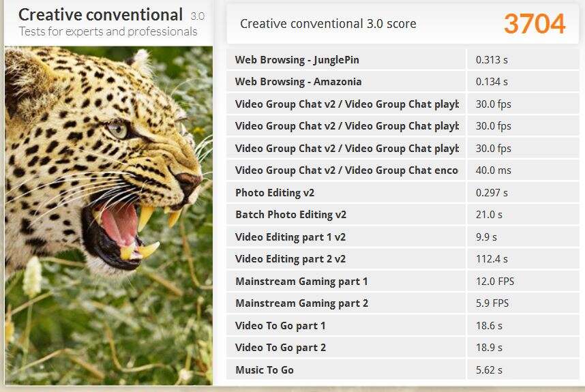Select Mainstream Gaming part 1 test
Image resolution: width=585 pixels, height=392 pixels.
point(301,282)
